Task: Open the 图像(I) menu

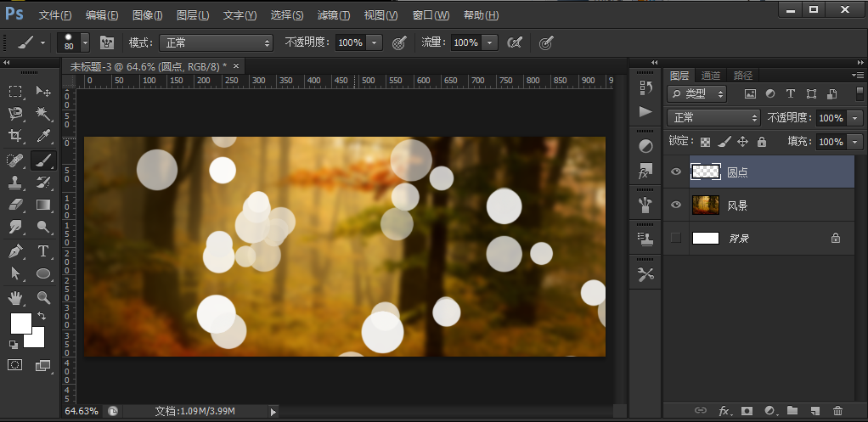Action: [x=148, y=15]
